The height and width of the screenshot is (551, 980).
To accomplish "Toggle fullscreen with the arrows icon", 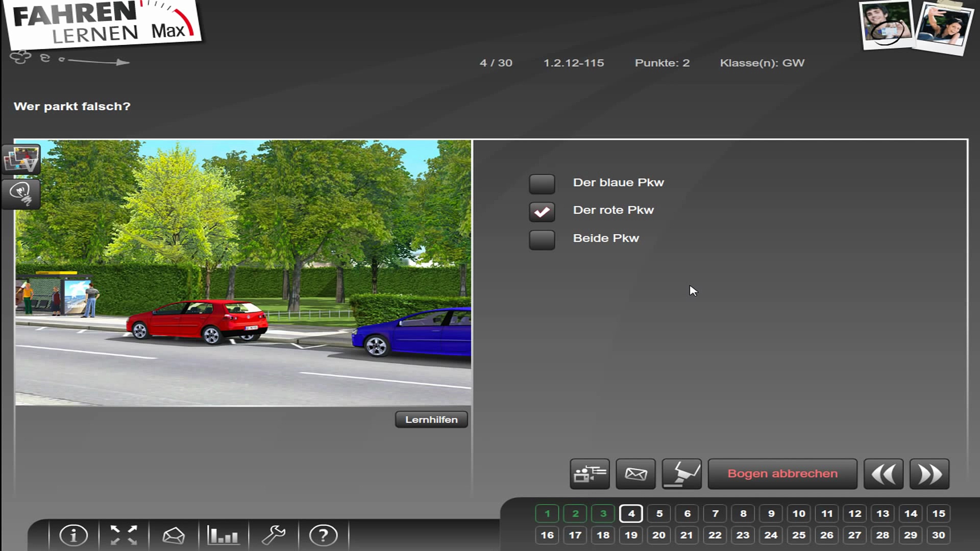I will [124, 535].
